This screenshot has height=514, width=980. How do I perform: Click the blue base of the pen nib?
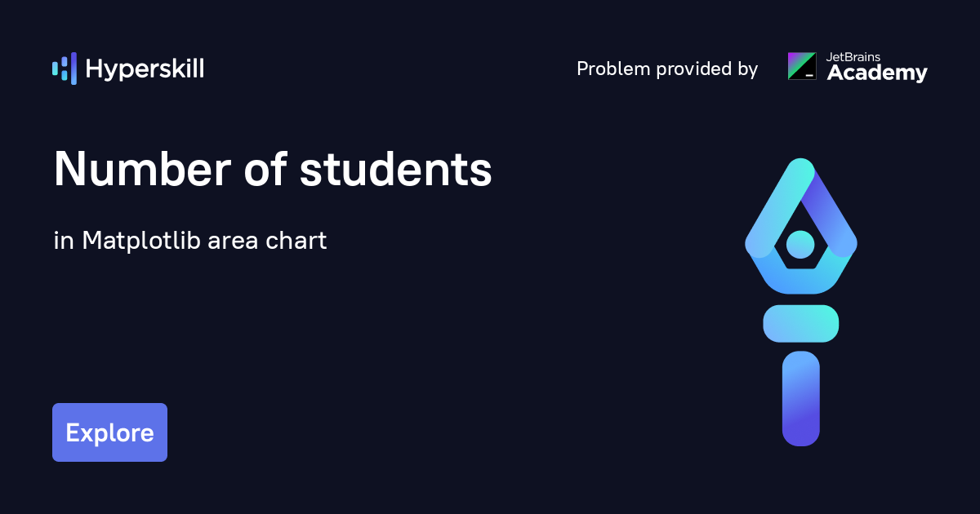pyautogui.click(x=800, y=277)
